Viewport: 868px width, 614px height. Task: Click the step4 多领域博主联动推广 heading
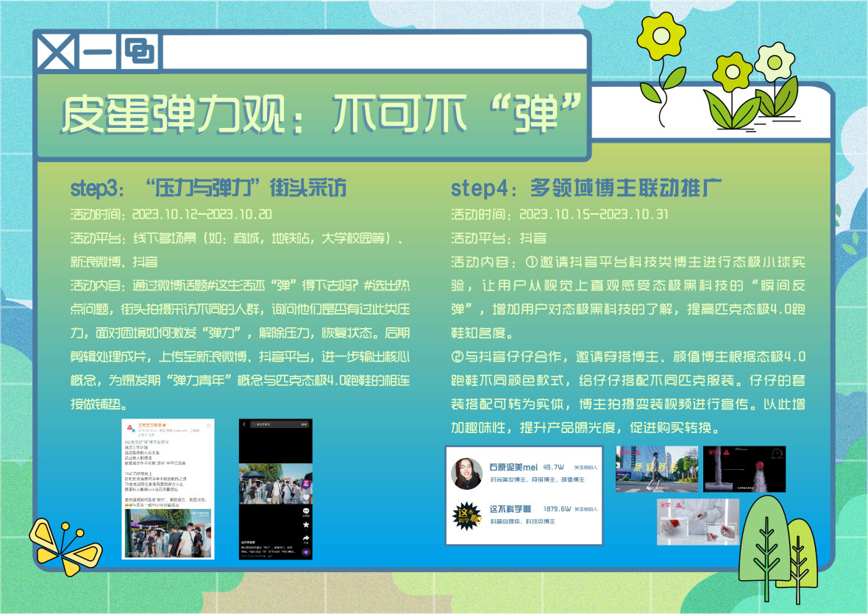[586, 188]
